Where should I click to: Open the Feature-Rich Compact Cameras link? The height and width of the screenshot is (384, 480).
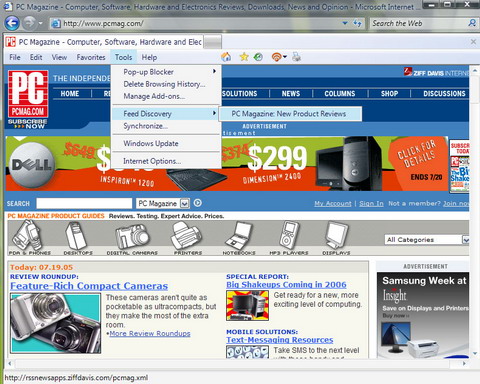[x=89, y=286]
